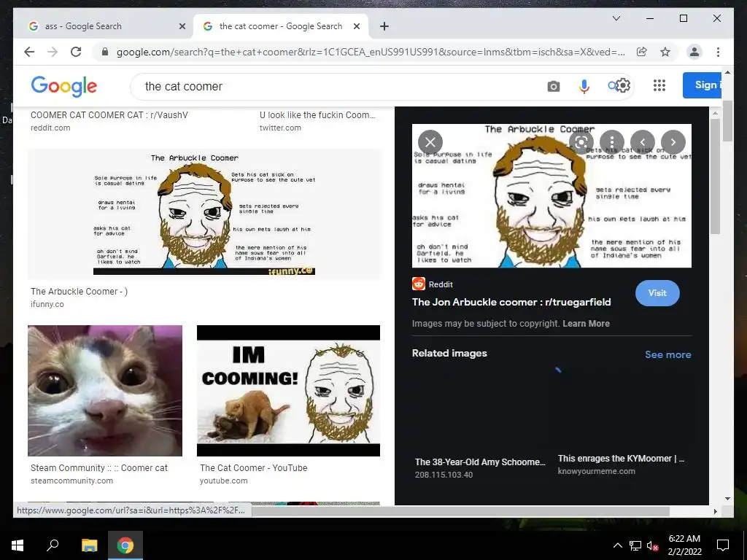This screenshot has width=747, height=560.
Task: Click the horizontal scroll right arrow
Action: tap(715, 511)
